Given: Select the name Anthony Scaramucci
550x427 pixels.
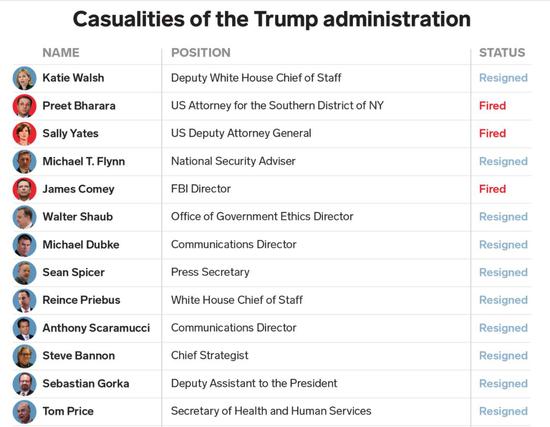Looking at the screenshot, I should [x=96, y=328].
